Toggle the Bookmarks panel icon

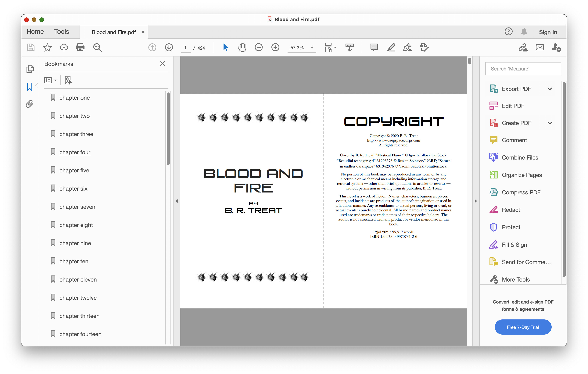point(30,87)
